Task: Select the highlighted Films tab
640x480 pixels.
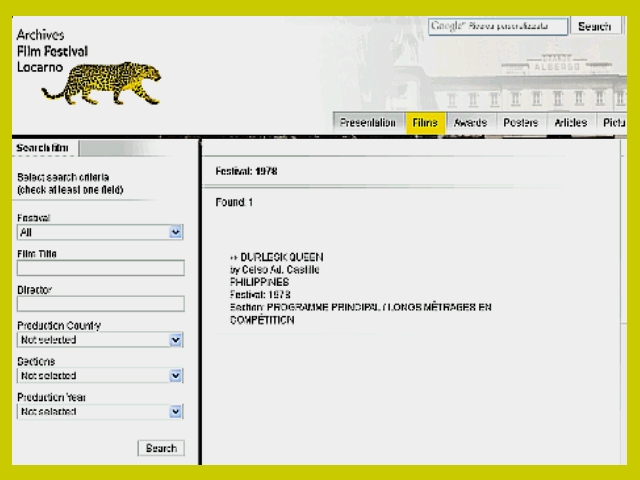Action: tap(425, 122)
